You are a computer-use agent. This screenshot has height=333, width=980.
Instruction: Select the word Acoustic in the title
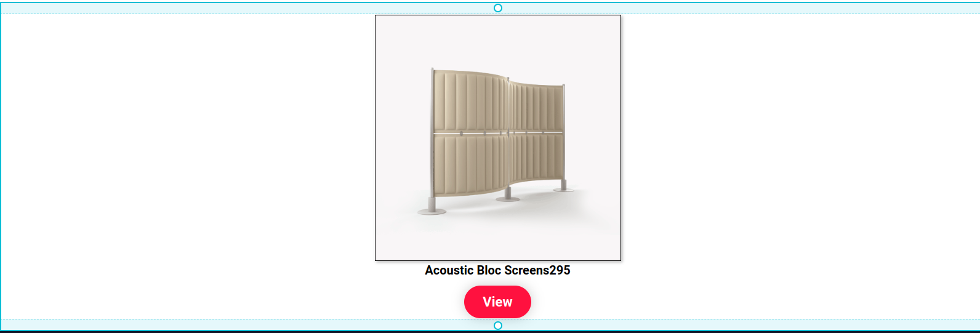click(x=449, y=270)
